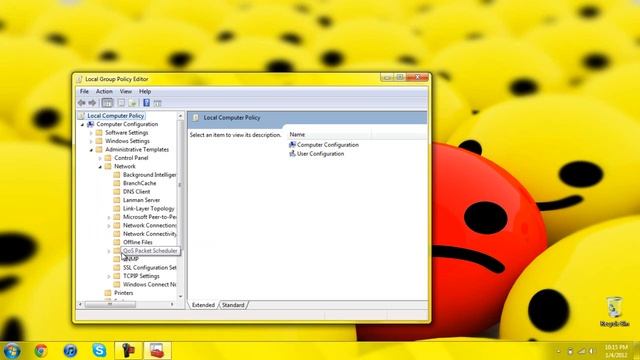This screenshot has height=360, width=640.
Task: Expand the Microsoft Peer-to-Peer node
Action: pyautogui.click(x=109, y=218)
